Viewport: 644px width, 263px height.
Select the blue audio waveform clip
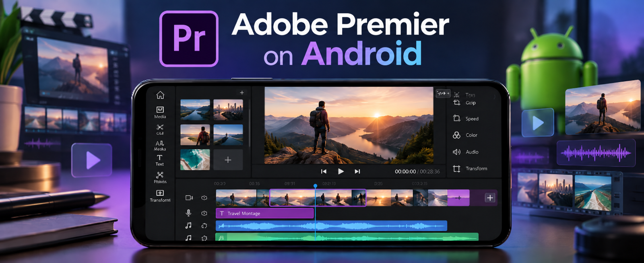pos(331,226)
